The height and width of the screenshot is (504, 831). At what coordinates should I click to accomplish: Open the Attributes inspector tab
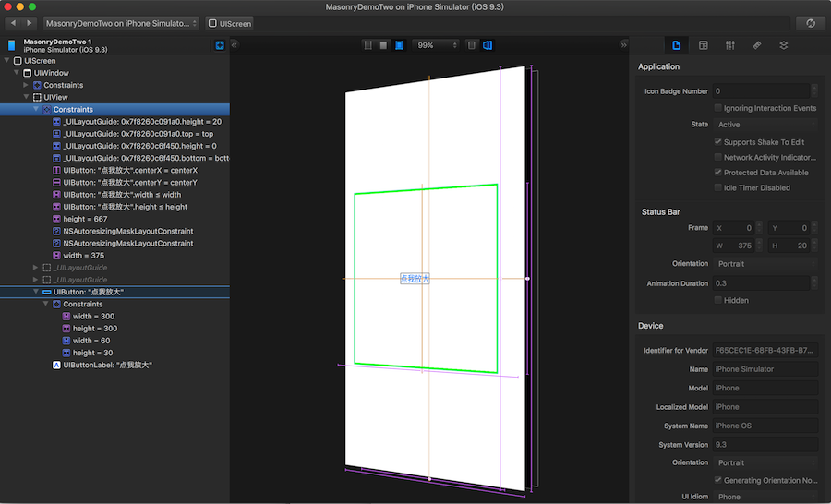[x=729, y=45]
